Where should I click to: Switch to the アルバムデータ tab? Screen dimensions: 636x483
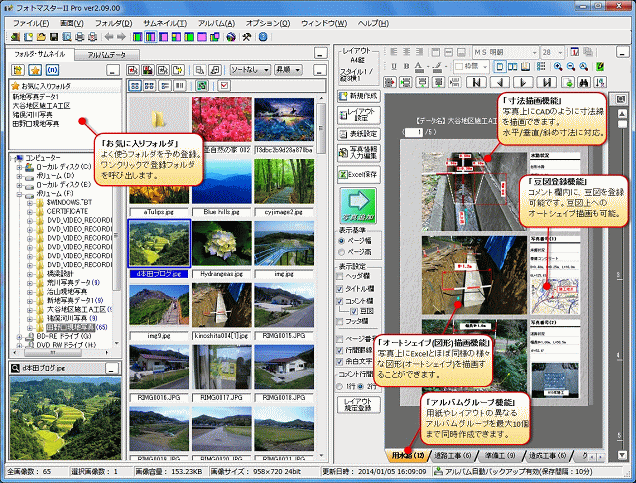(107, 55)
